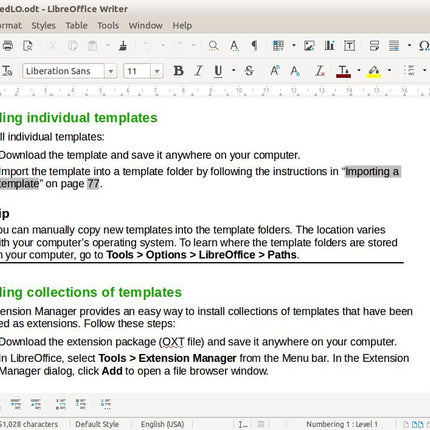Click the Insert Image icon
This screenshot has height=430, width=430.
[x=309, y=45]
